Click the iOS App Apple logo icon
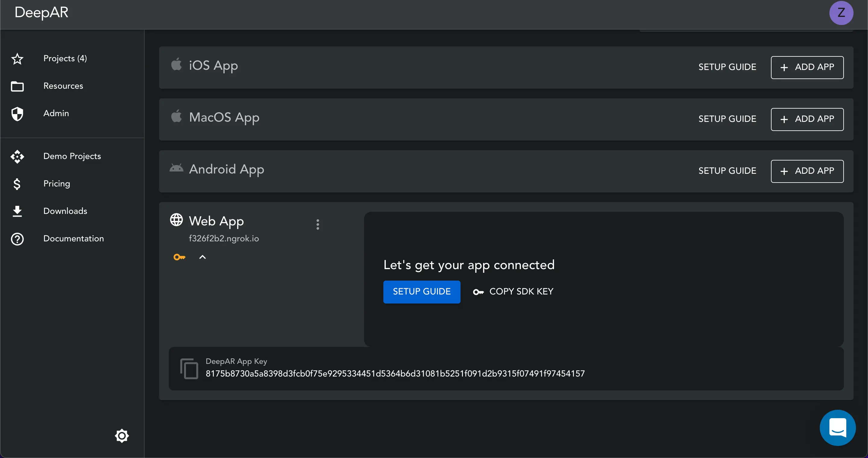868x458 pixels. click(176, 64)
